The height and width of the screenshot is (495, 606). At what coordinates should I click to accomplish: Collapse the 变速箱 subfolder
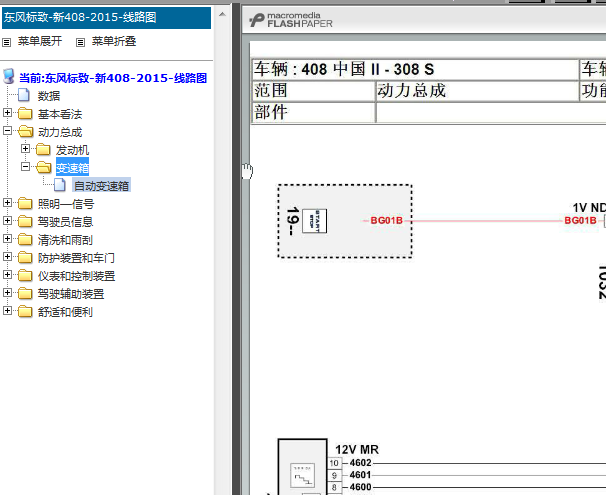(26, 167)
